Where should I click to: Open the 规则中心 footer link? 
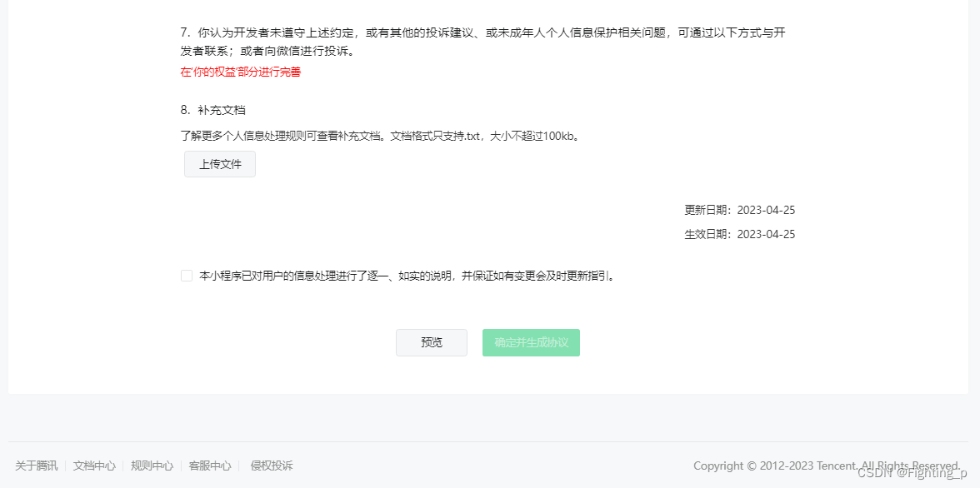coord(152,466)
